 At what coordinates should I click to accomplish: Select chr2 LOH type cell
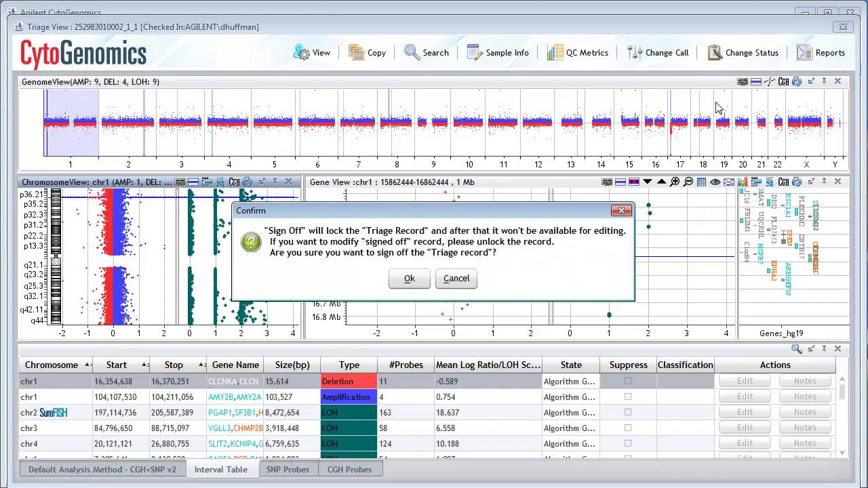[349, 412]
